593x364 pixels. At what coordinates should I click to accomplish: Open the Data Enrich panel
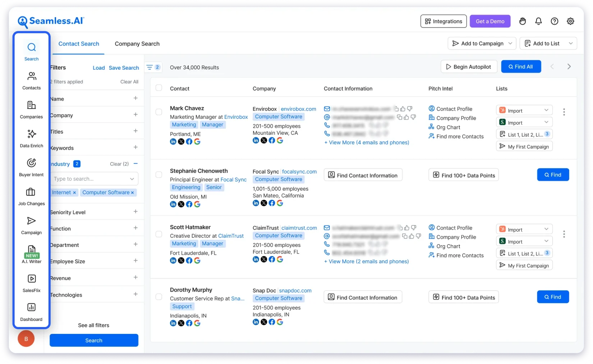point(31,138)
